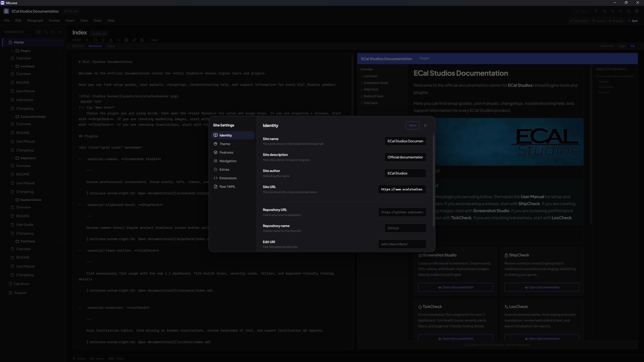Image resolution: width=644 pixels, height=362 pixels.
Task: Select the Markdown layout with pencil icon
Action: click(x=579, y=21)
